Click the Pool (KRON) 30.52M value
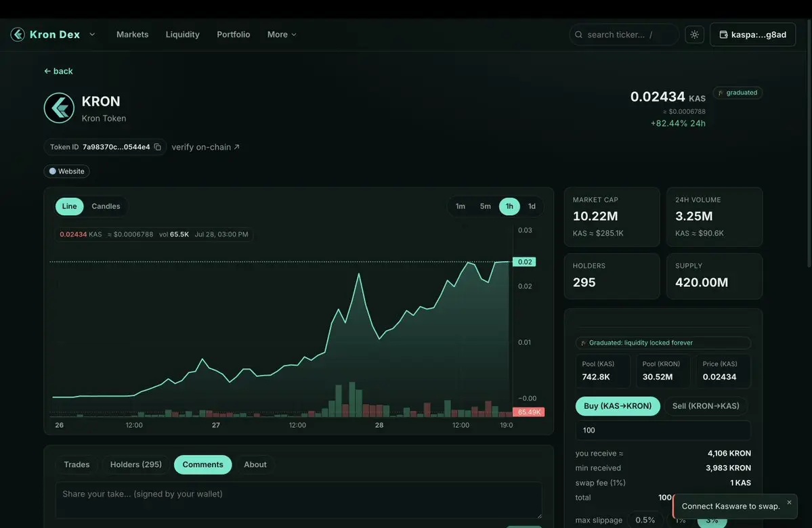 tap(658, 377)
